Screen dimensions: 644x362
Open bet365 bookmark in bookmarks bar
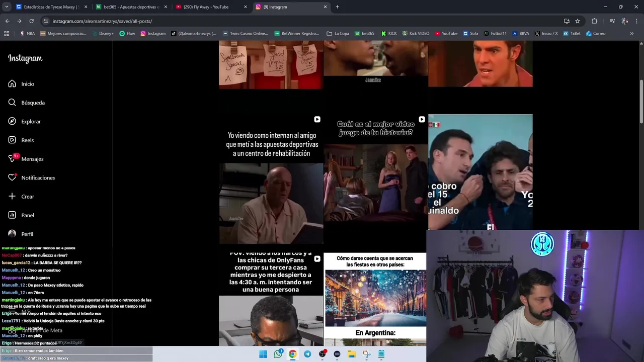pyautogui.click(x=365, y=34)
